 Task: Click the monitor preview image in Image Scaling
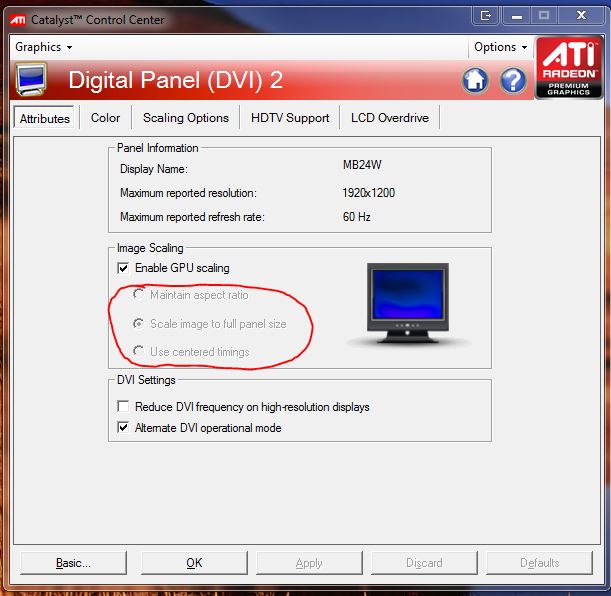point(408,303)
